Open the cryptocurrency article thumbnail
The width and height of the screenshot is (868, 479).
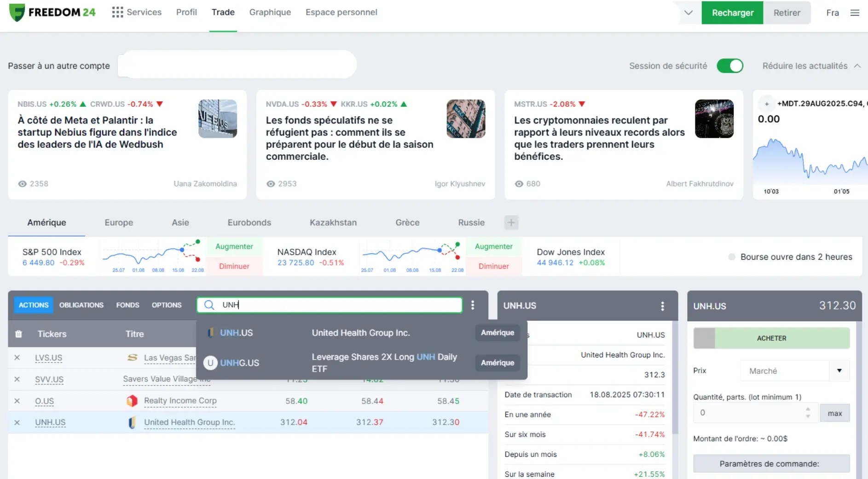(714, 119)
